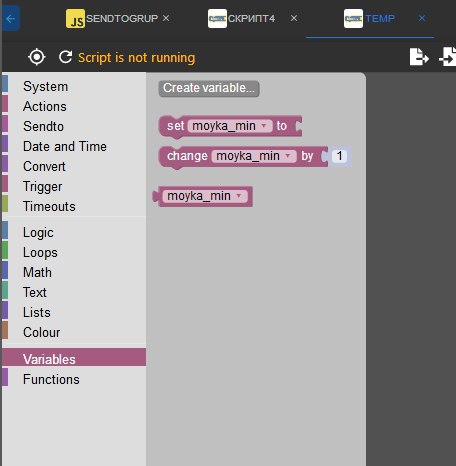Click the Create variable... button

pos(209,88)
